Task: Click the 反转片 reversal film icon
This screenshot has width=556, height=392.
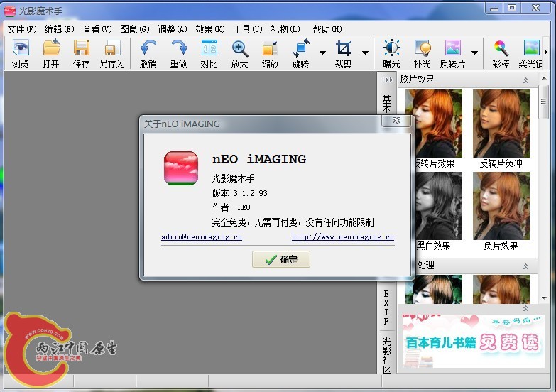Action: coord(453,48)
